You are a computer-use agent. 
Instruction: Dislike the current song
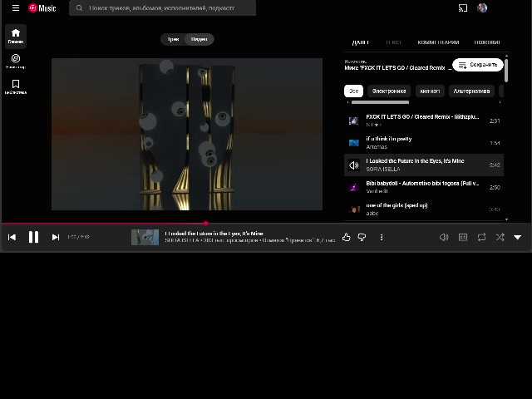pyautogui.click(x=362, y=237)
